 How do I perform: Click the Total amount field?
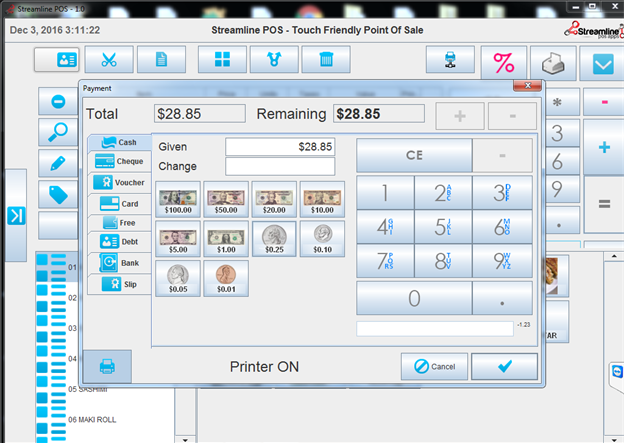click(200, 114)
